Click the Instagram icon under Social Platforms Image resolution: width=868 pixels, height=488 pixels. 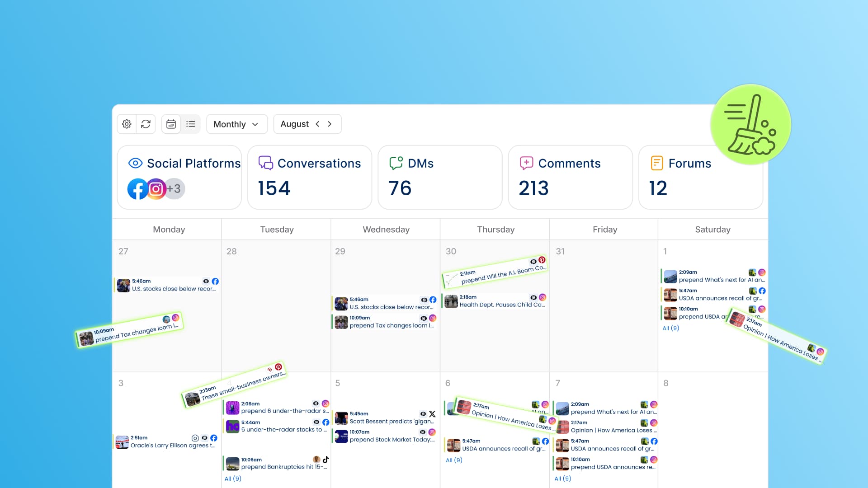[x=156, y=189]
